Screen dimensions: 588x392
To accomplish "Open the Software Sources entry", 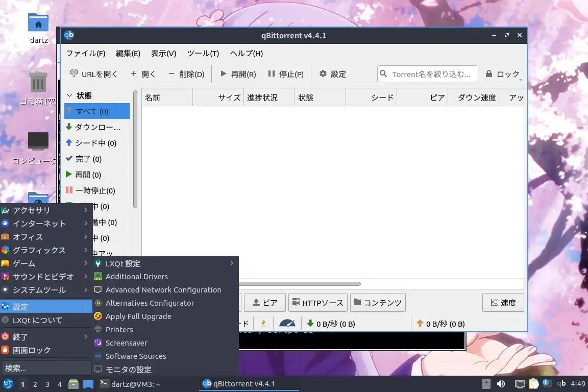I will click(165, 356).
